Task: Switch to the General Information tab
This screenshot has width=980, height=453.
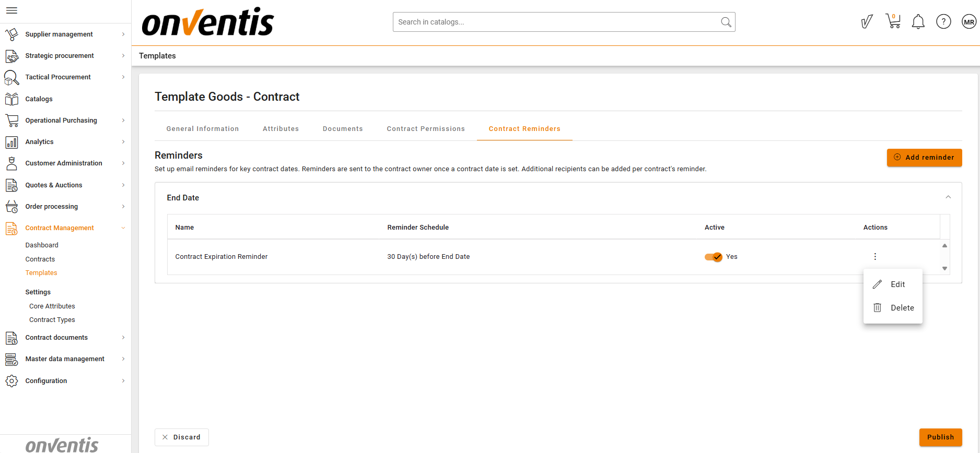Action: click(x=202, y=129)
